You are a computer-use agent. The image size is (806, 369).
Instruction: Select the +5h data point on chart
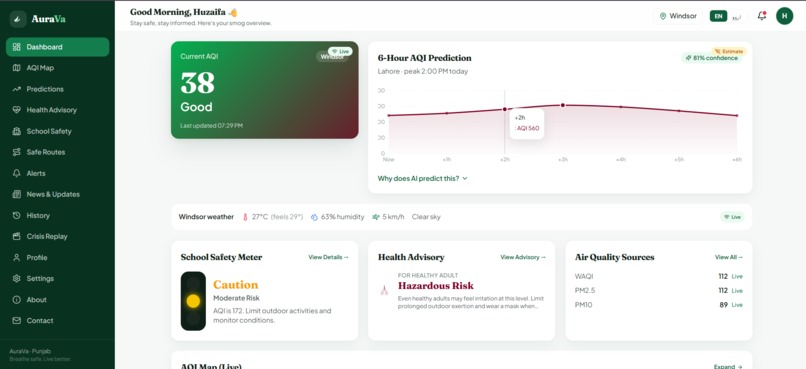click(679, 110)
